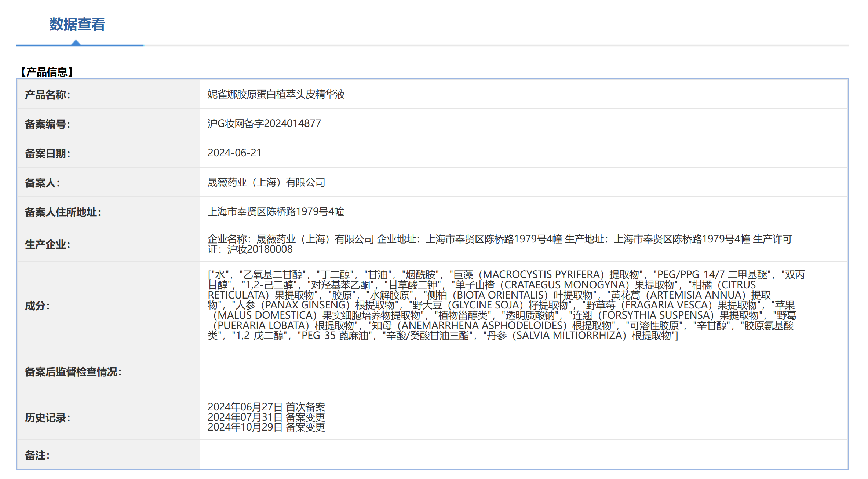Click history entry 2024年10月29日 备案变更
868x479 pixels.
pos(266,427)
